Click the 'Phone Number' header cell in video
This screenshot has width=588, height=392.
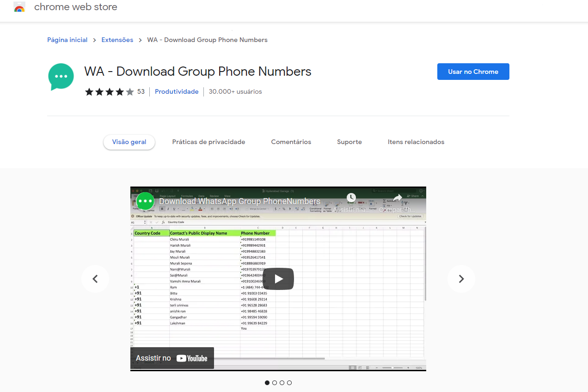pyautogui.click(x=258, y=233)
